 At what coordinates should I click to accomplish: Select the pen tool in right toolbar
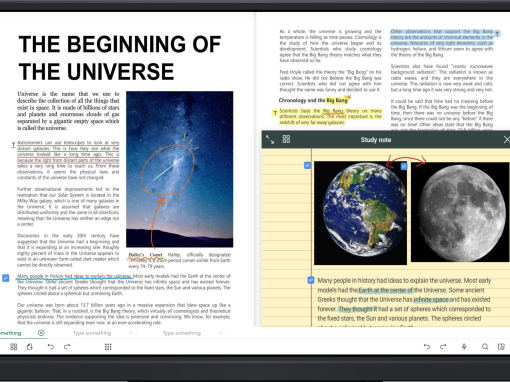coord(464,347)
